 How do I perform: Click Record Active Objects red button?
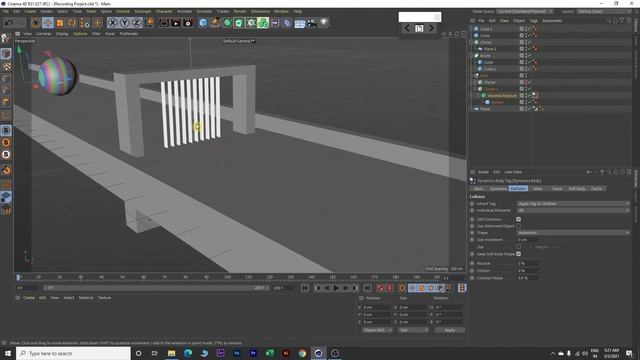[x=380, y=288]
